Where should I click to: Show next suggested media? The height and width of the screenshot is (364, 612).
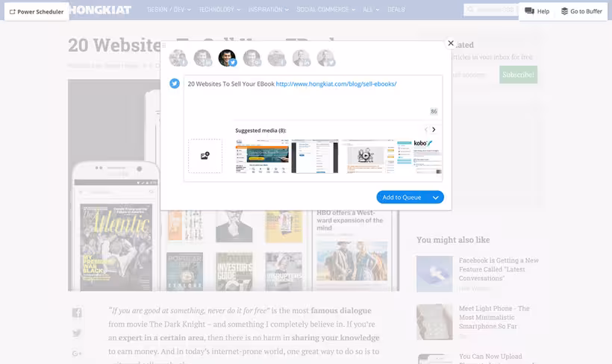tap(434, 130)
